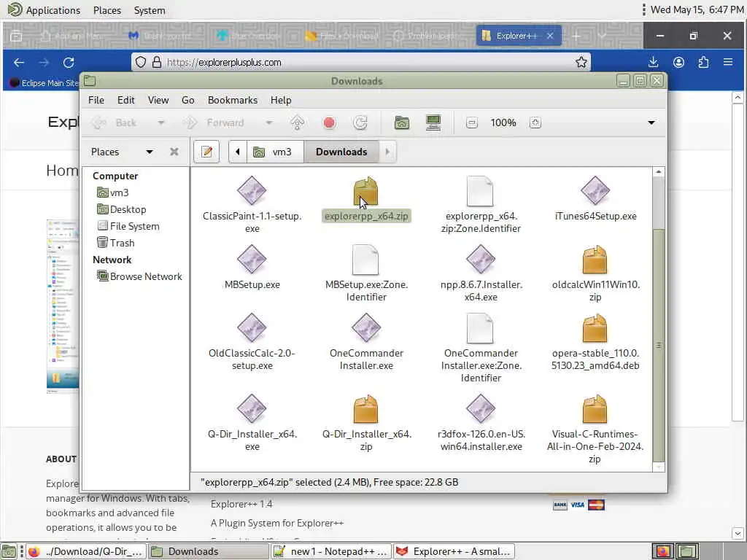
Task: Open the Applications panel menu
Action: coord(44,10)
